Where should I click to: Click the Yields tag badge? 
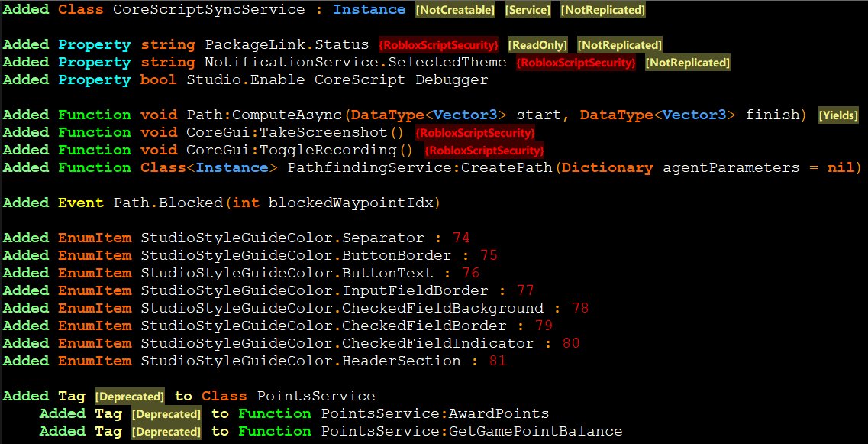tap(838, 116)
